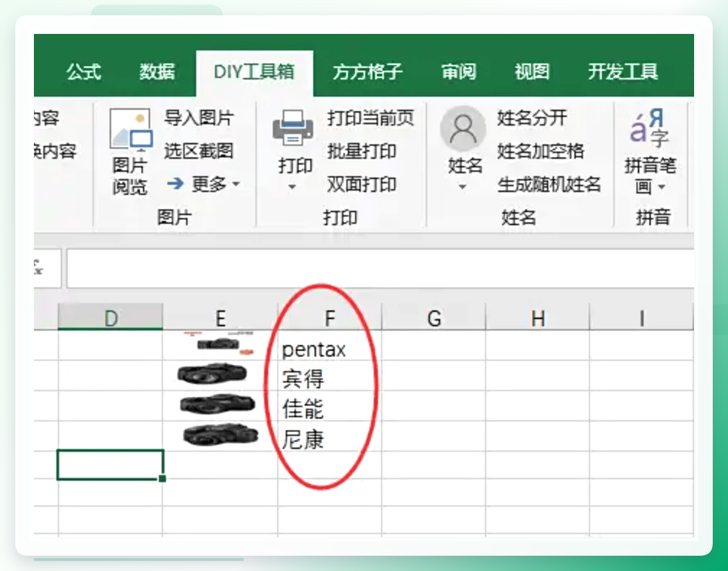Open the 审阅 tab
Image resolution: width=728 pixels, height=571 pixels.
(459, 72)
